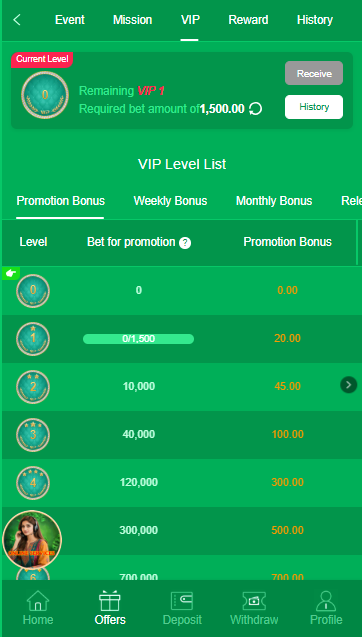Click the gray Receive button
Image resolution: width=362 pixels, height=637 pixels.
coord(314,73)
